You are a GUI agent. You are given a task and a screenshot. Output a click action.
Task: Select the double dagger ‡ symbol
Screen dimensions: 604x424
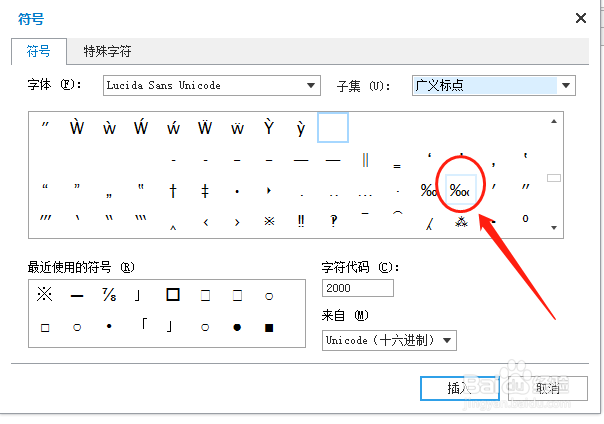click(205, 191)
